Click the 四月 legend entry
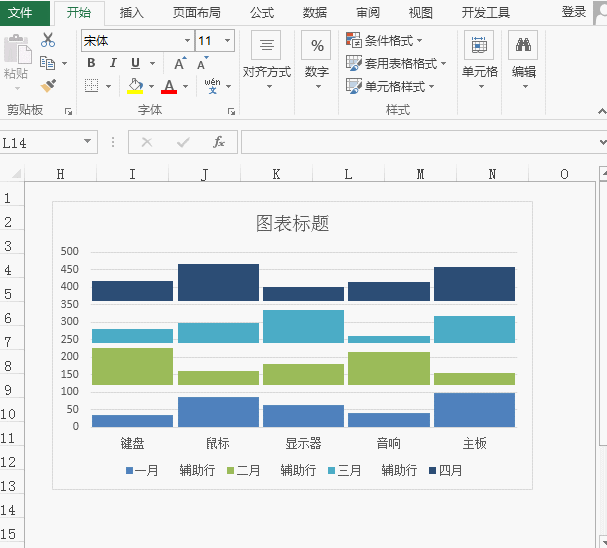This screenshot has height=548, width=607. point(446,471)
